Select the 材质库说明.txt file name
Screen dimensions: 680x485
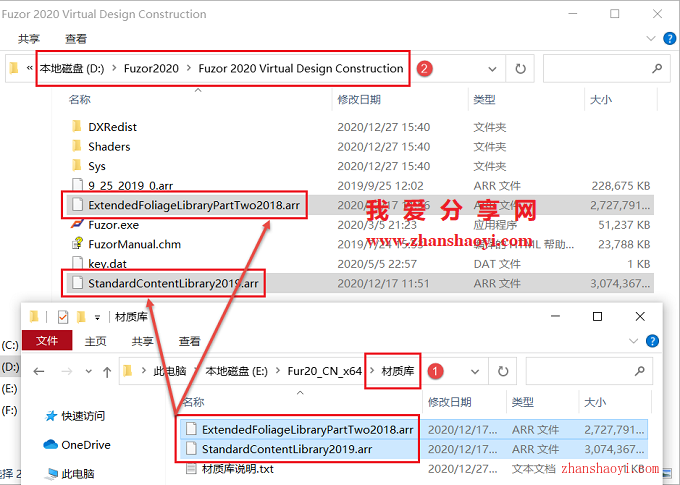click(x=238, y=469)
